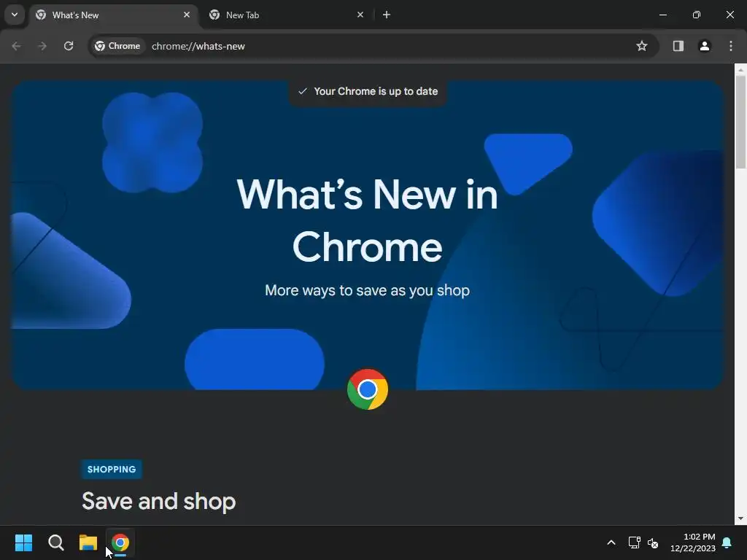Click the What's New in Chrome headline
The image size is (747, 560).
pos(368,220)
